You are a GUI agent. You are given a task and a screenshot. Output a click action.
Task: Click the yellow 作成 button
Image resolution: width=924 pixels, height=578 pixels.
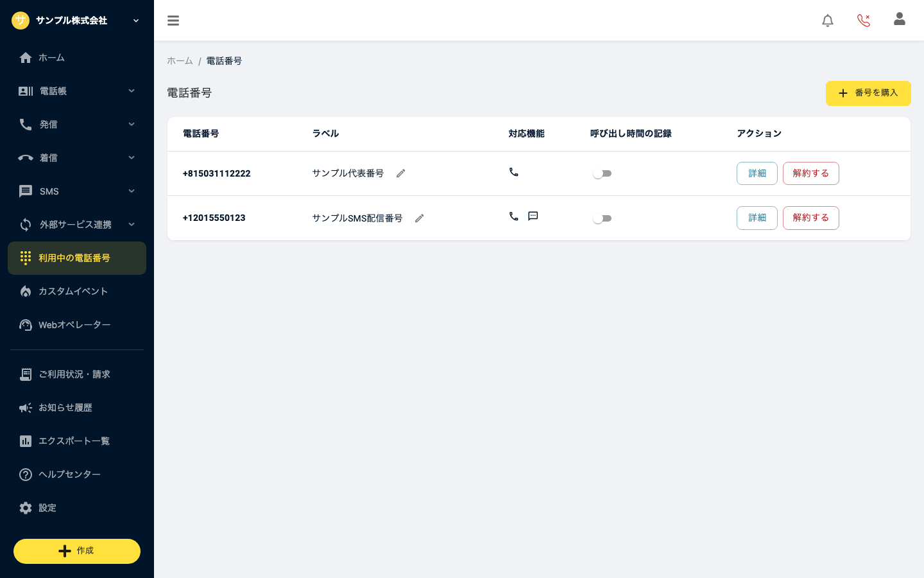click(77, 551)
